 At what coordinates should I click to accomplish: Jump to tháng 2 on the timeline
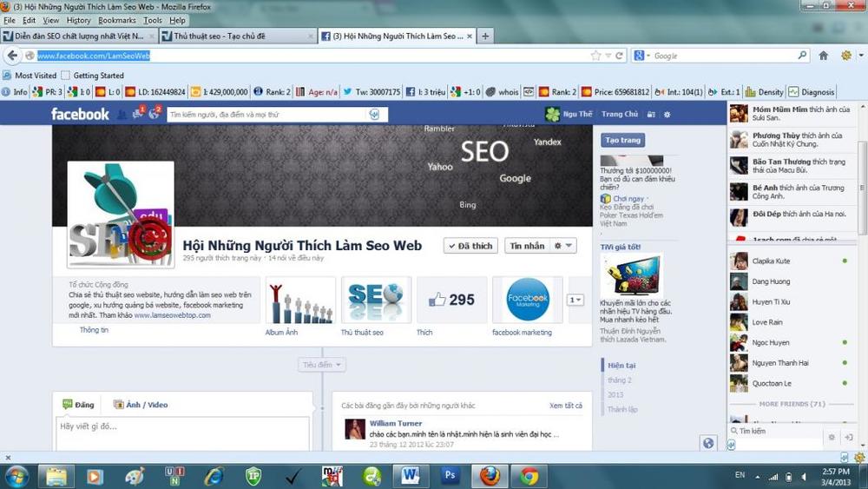(619, 380)
